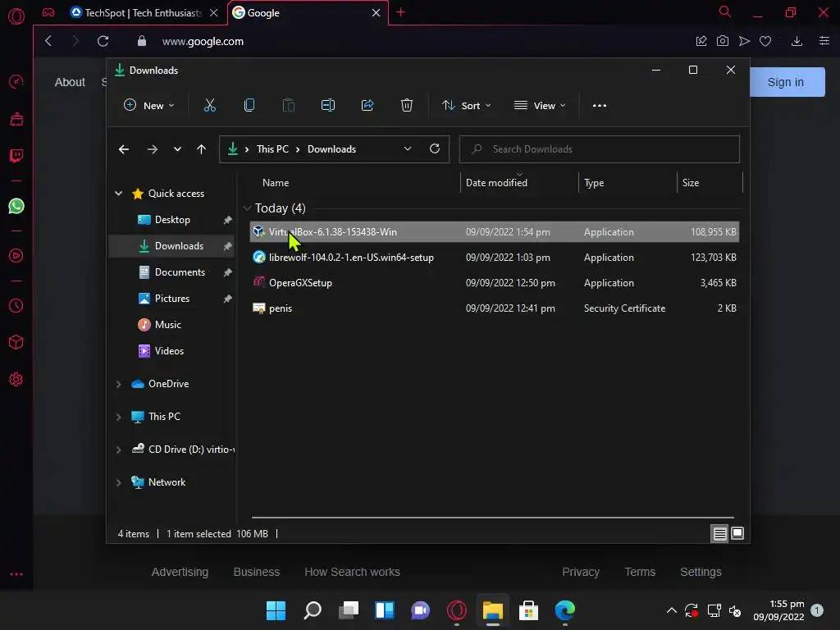Collapse the Today (4) group
The image size is (840, 630).
tap(247, 208)
